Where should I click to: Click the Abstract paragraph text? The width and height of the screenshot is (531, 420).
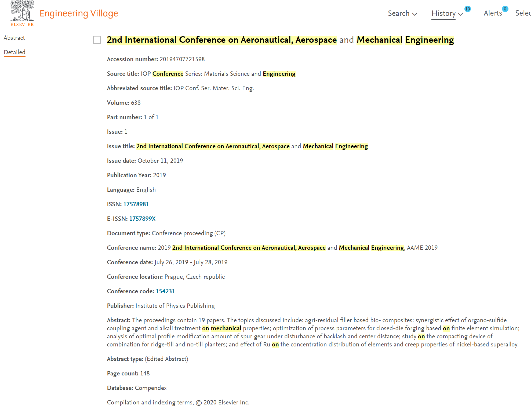point(313,332)
